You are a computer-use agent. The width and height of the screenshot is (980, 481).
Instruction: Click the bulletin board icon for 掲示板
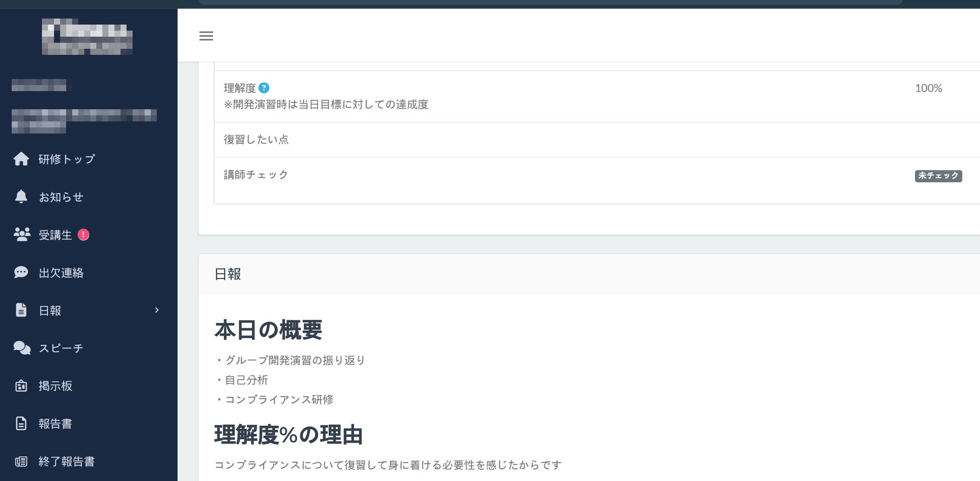(21, 386)
